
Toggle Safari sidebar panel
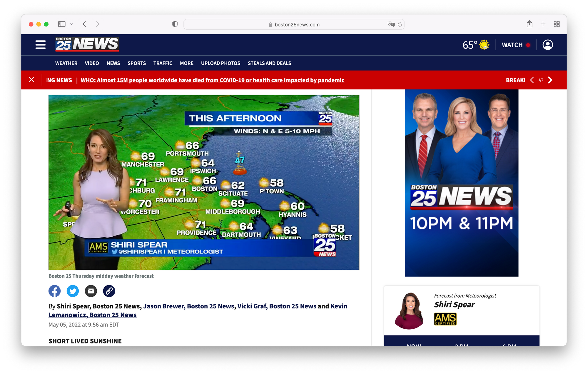click(x=62, y=24)
